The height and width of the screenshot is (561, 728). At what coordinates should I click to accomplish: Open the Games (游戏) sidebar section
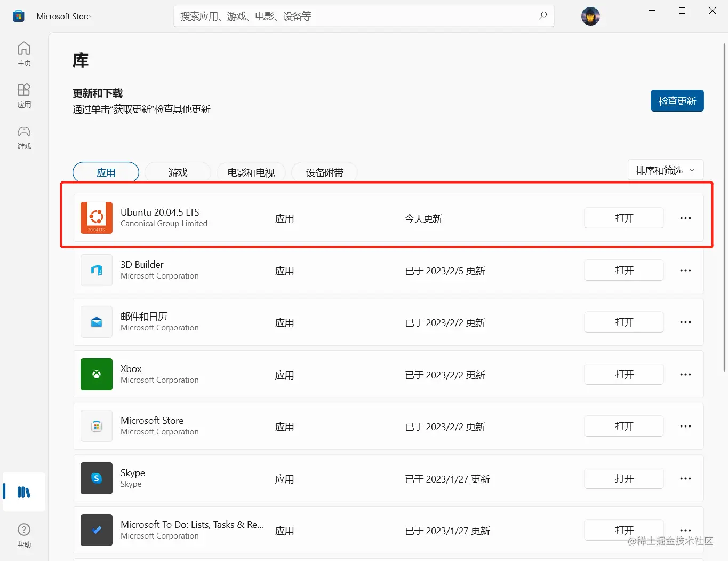tap(24, 137)
